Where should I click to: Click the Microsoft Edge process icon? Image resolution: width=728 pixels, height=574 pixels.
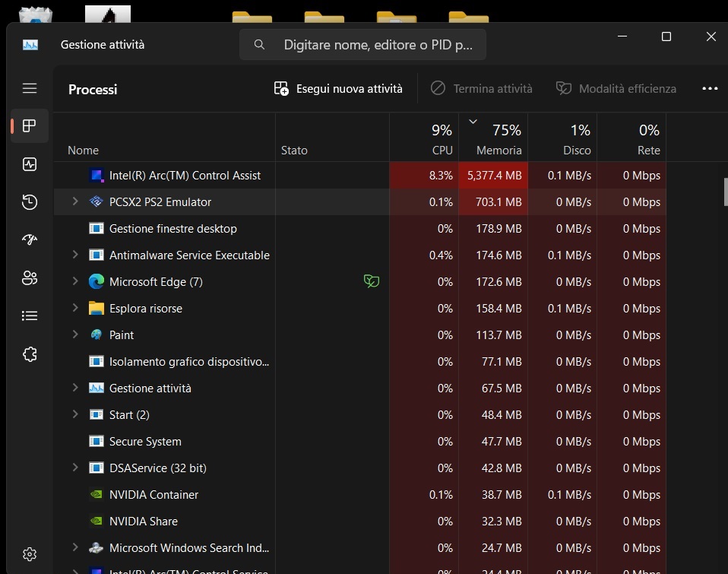point(97,281)
